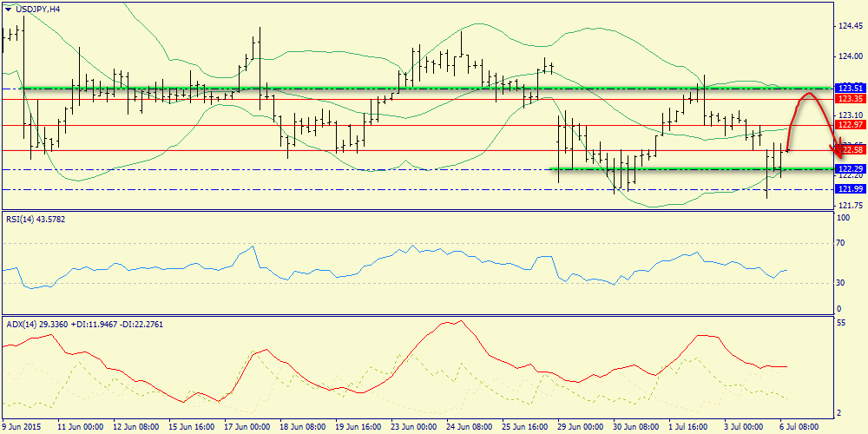
Task: Click the RSI(14) indicator label
Action: click(35, 219)
